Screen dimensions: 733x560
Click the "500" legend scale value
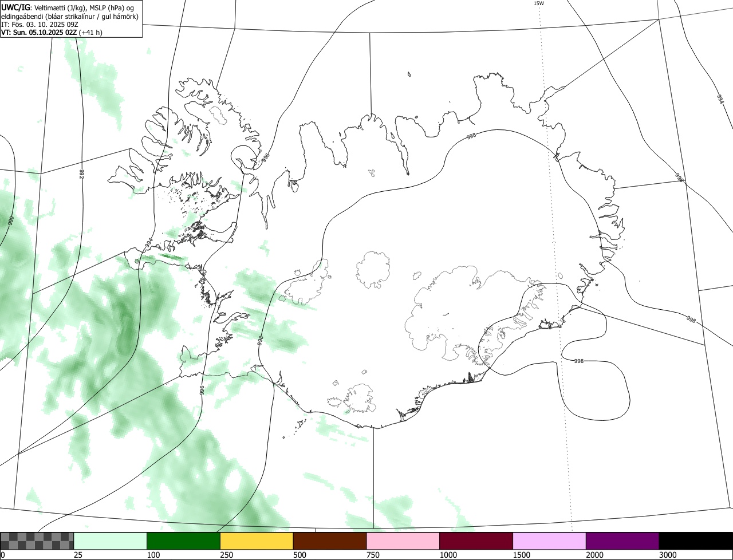tap(300, 555)
